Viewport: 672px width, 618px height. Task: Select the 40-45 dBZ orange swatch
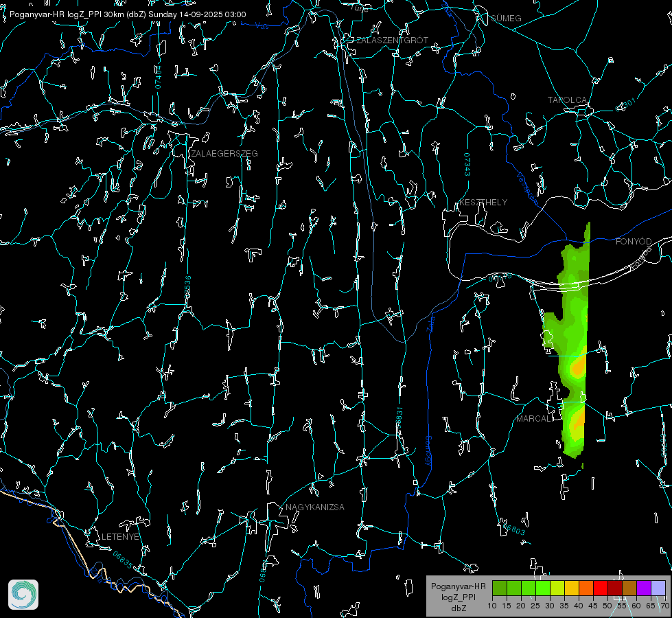(x=586, y=588)
